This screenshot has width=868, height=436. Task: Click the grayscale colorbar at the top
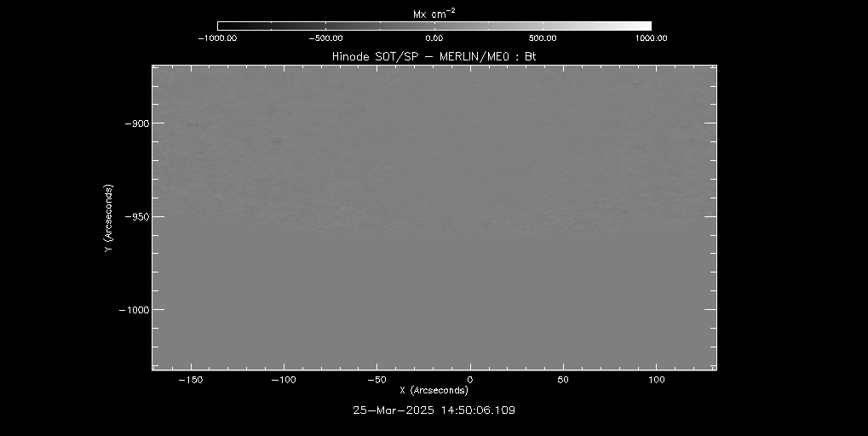434,26
